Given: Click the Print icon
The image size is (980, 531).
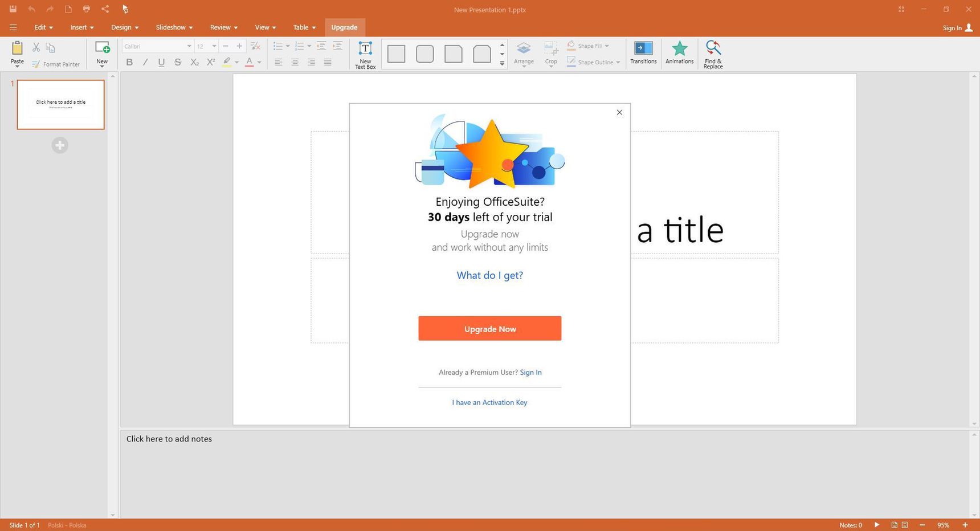Looking at the screenshot, I should [86, 9].
